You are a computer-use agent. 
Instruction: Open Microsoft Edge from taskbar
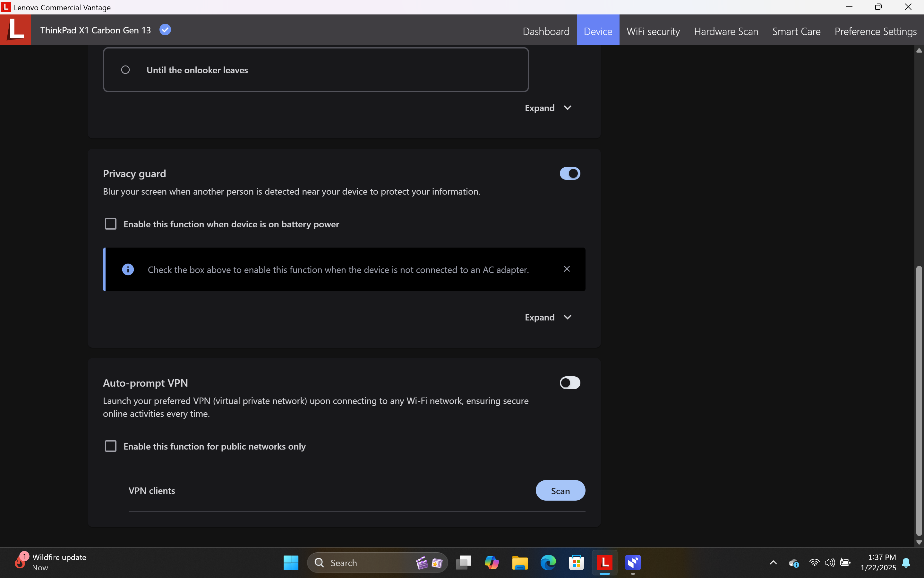(x=548, y=563)
